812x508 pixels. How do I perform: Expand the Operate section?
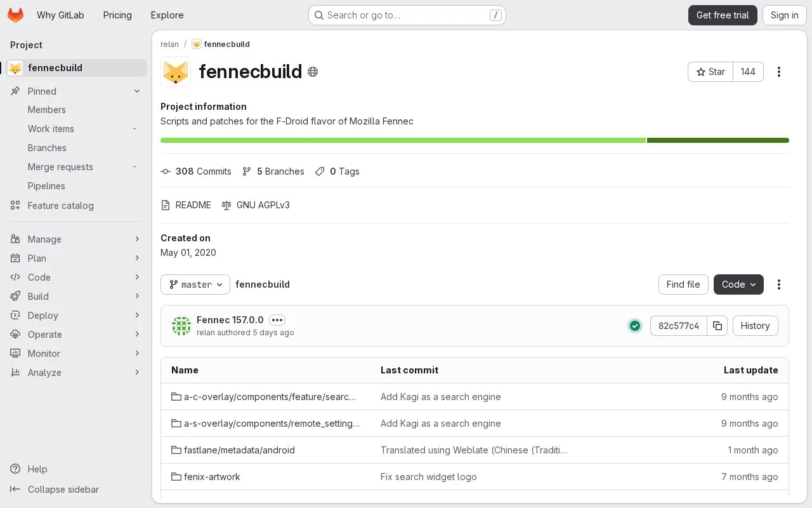(x=76, y=335)
